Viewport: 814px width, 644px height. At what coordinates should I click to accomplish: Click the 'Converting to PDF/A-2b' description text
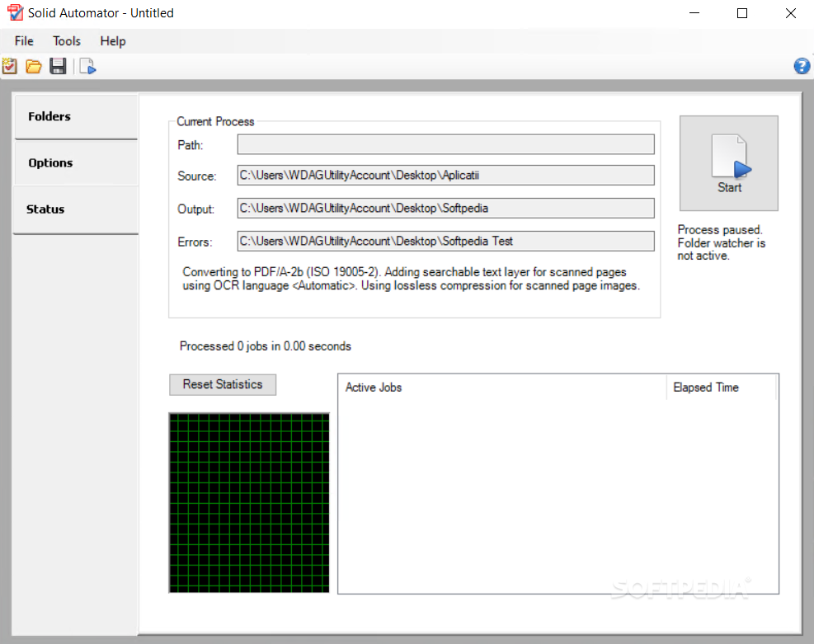click(x=412, y=279)
